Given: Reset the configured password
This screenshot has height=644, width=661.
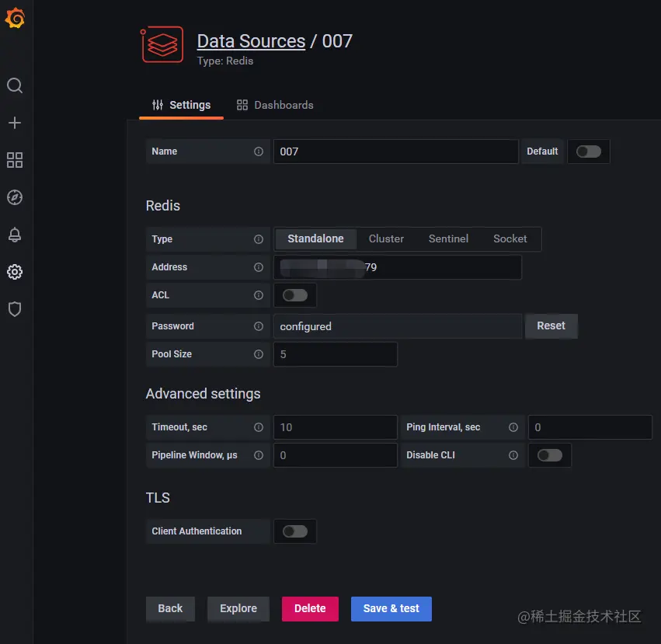Looking at the screenshot, I should coord(551,326).
